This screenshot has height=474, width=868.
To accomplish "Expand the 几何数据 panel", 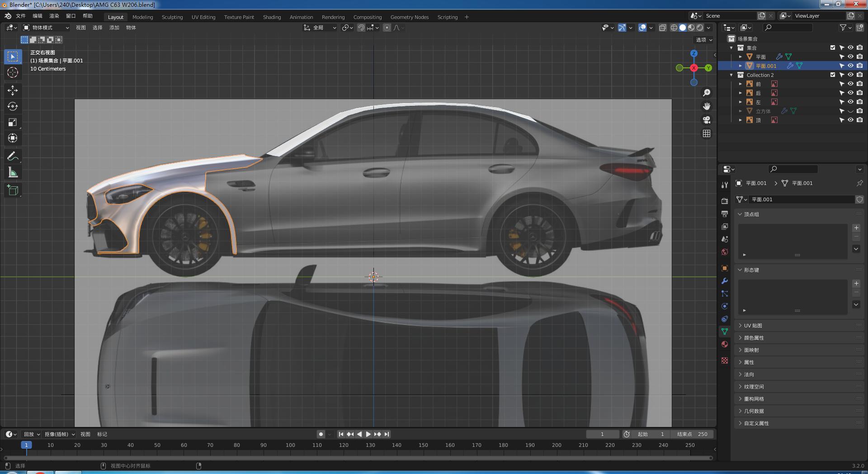I will click(x=740, y=411).
